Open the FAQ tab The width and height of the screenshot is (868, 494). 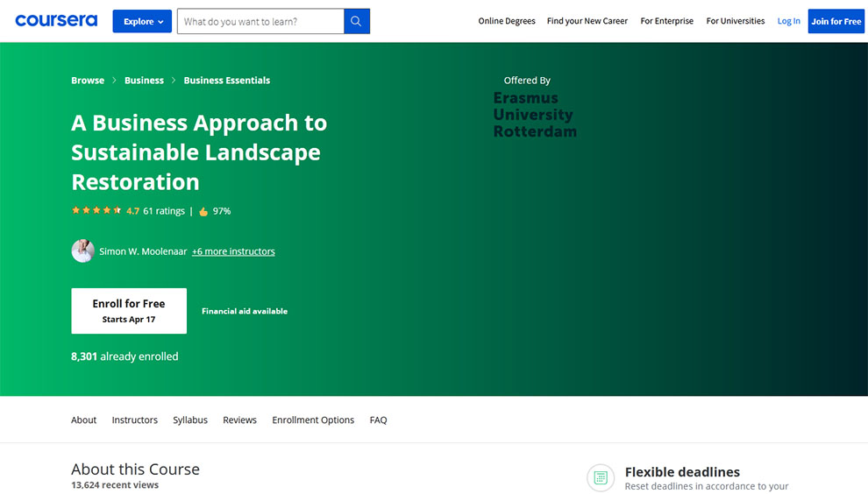point(378,420)
